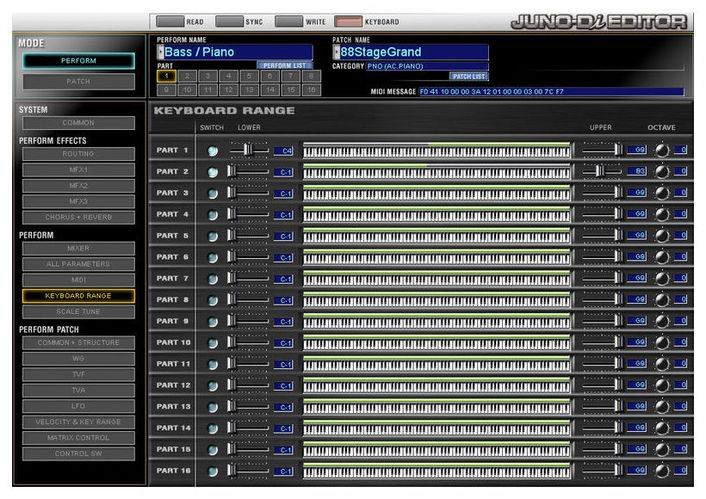Open the ROUTING effects page
The image size is (706, 499).
(x=79, y=154)
